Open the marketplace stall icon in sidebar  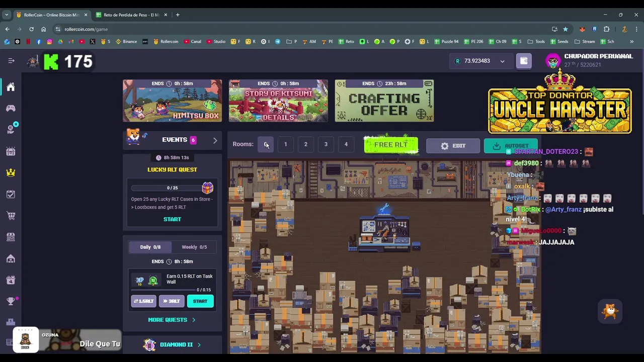[x=11, y=237]
